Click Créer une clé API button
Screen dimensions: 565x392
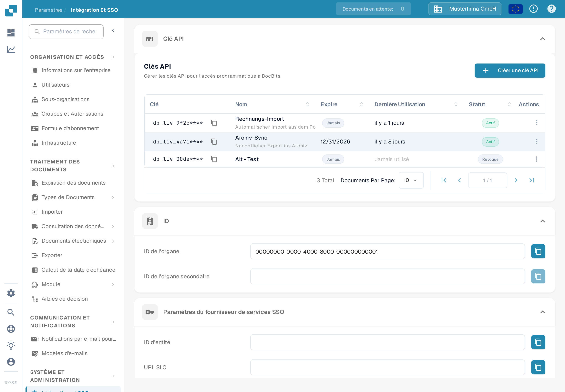coord(510,71)
